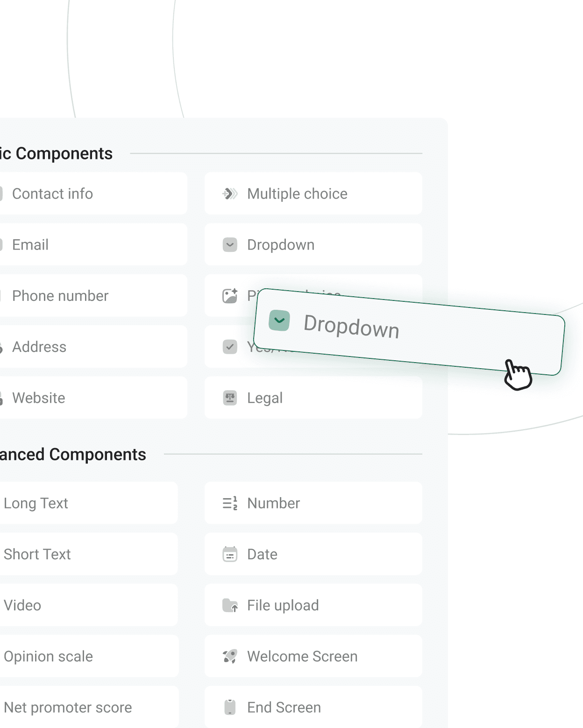Add the Legal component

313,398
